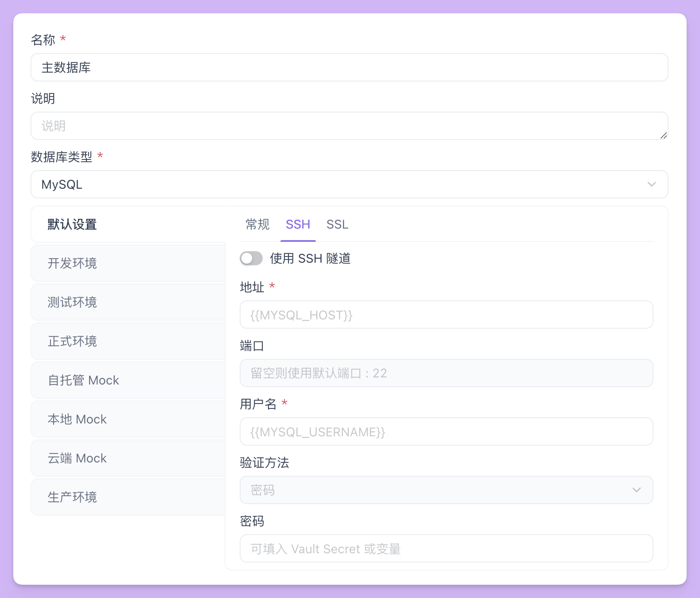
Task: Switch to the SSL tab
Action: 337,225
